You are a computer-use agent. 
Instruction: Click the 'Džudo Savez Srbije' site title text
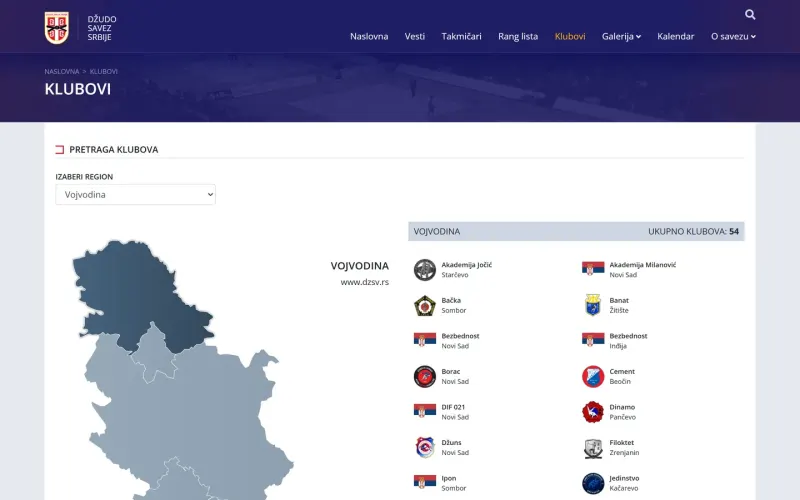[102, 28]
